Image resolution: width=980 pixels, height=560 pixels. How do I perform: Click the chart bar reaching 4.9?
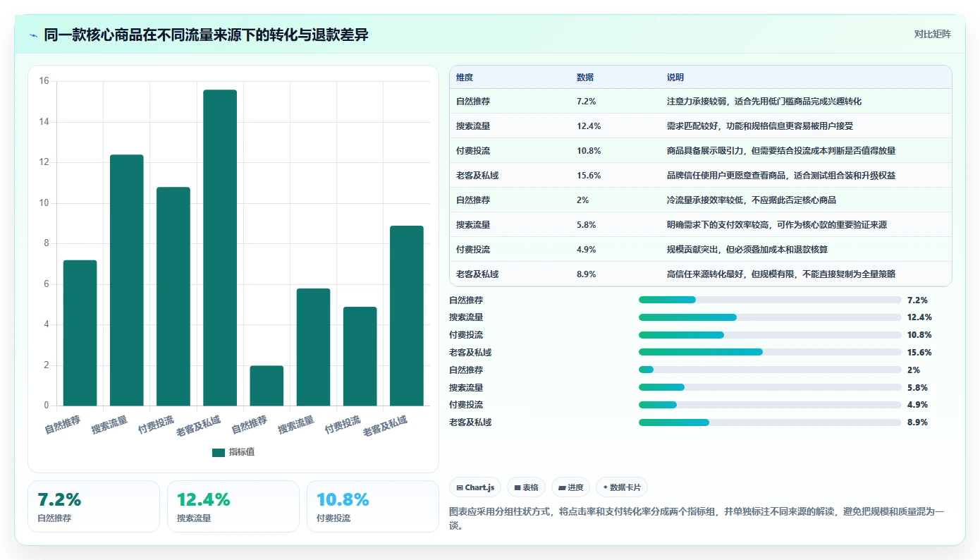point(360,356)
